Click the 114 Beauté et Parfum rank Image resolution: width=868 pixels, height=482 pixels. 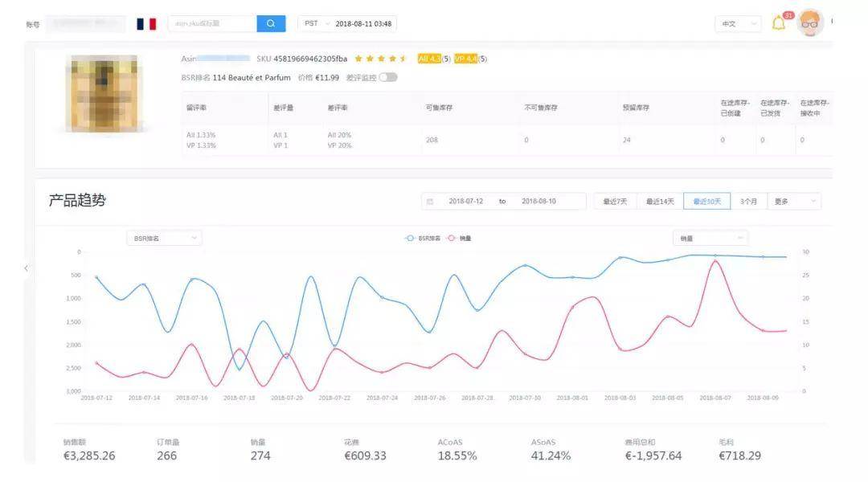click(252, 77)
